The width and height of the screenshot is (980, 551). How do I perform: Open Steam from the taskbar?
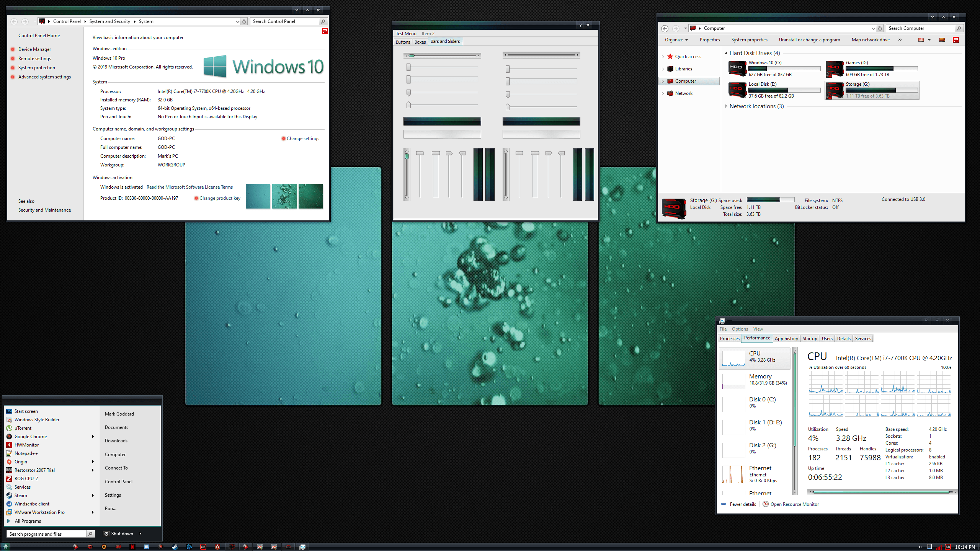click(x=175, y=547)
